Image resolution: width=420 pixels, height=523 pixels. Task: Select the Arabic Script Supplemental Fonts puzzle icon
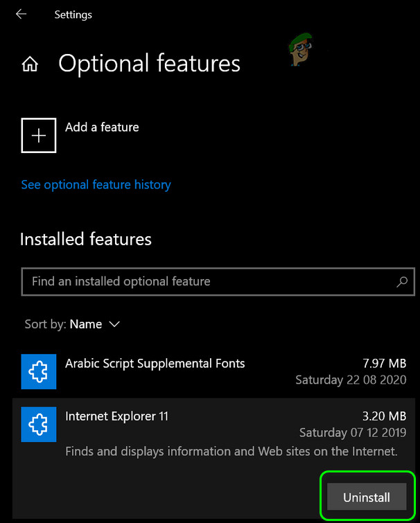pyautogui.click(x=38, y=371)
